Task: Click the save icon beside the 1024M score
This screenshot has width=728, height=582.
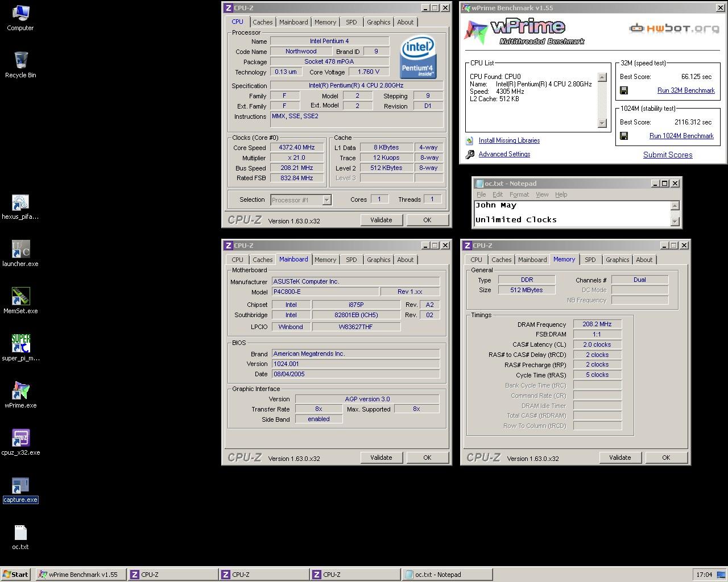Action: click(624, 136)
